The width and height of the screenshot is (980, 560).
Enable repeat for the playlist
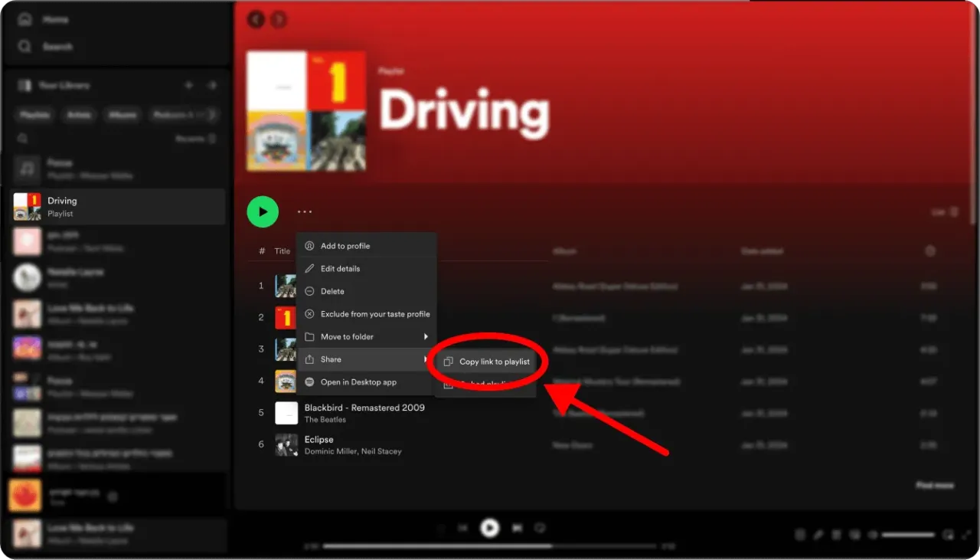click(541, 528)
